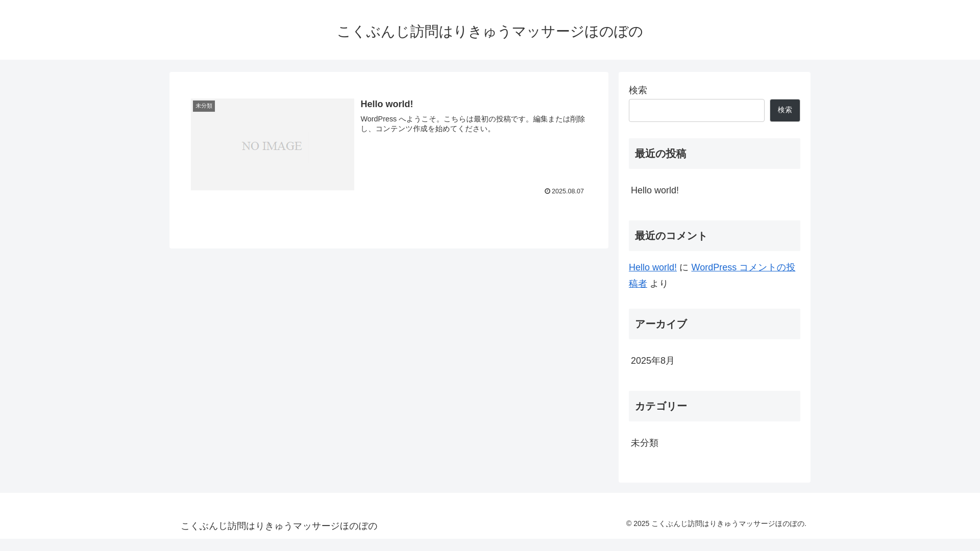Open Hello world! under 最近の投稿
This screenshot has height=551, width=980.
click(655, 190)
